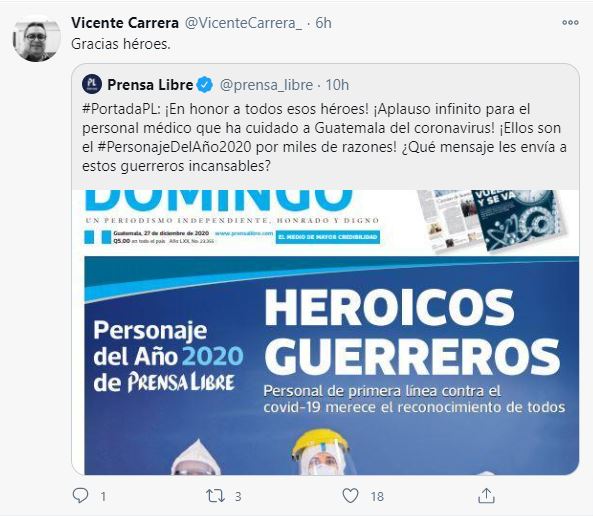Open Vicente Carrera's profile avatar

coord(36,39)
